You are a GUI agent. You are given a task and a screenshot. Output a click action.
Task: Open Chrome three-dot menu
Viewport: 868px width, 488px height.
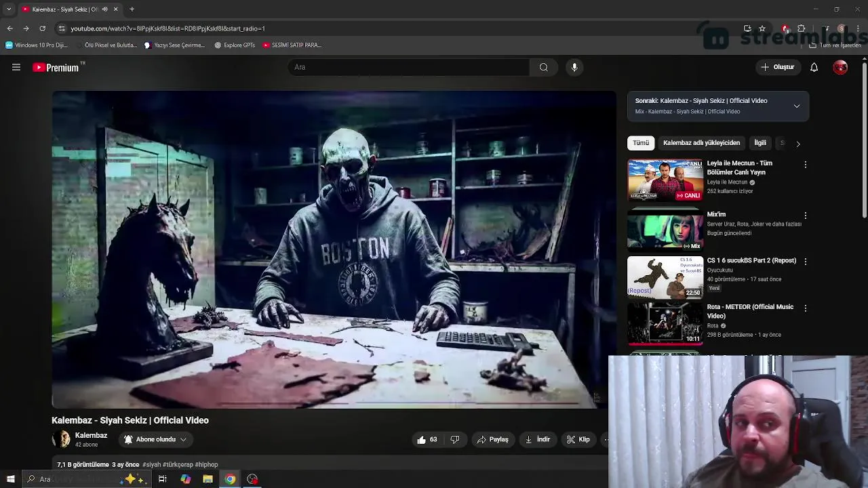pos(858,28)
